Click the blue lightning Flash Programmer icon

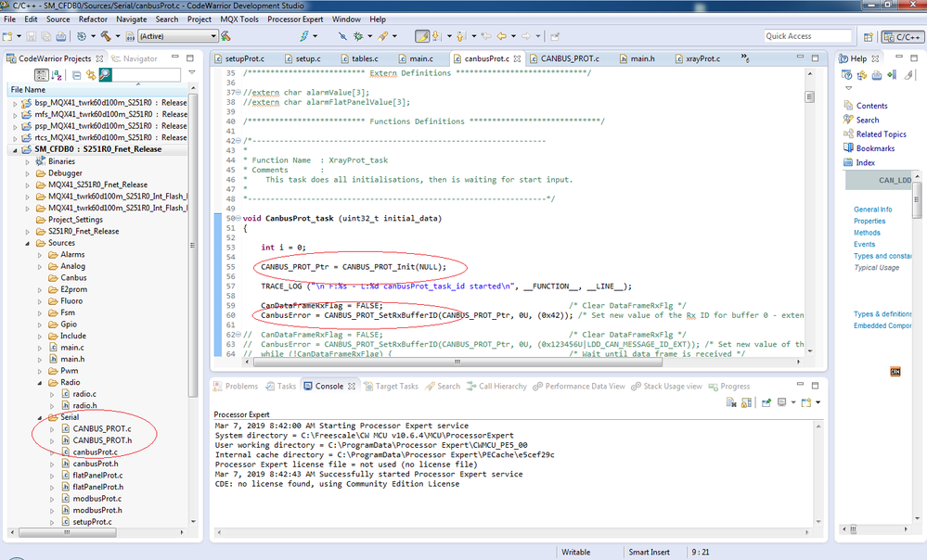303,36
